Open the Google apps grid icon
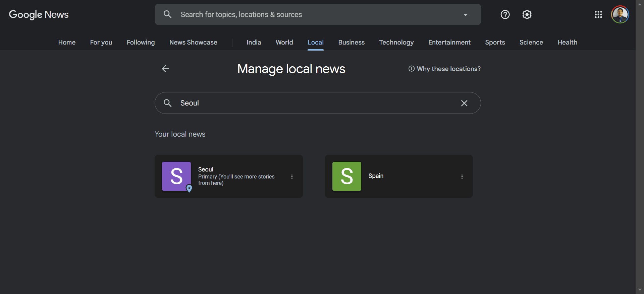 [x=598, y=14]
